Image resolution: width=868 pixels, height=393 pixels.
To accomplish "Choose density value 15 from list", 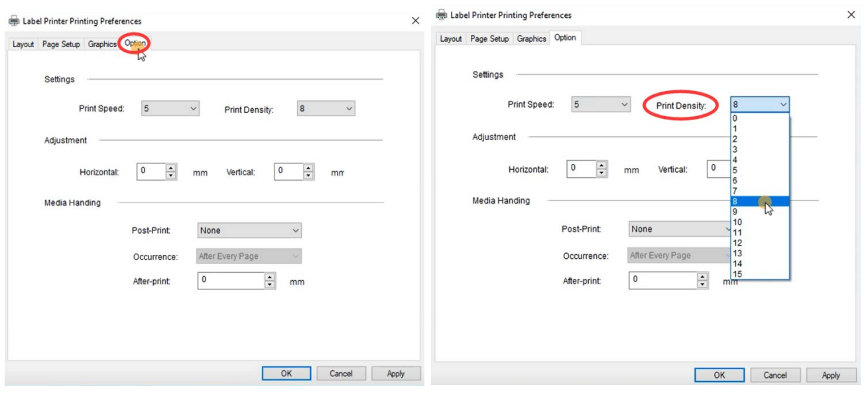I will (x=760, y=274).
